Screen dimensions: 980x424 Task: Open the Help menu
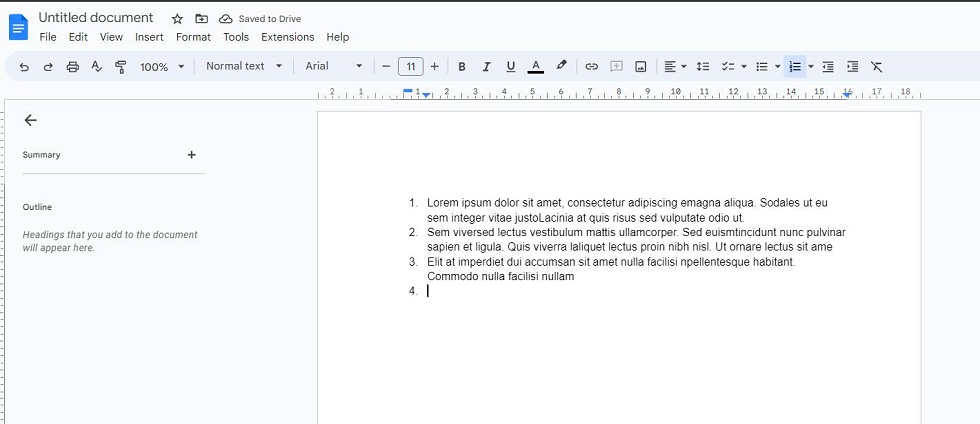(338, 37)
